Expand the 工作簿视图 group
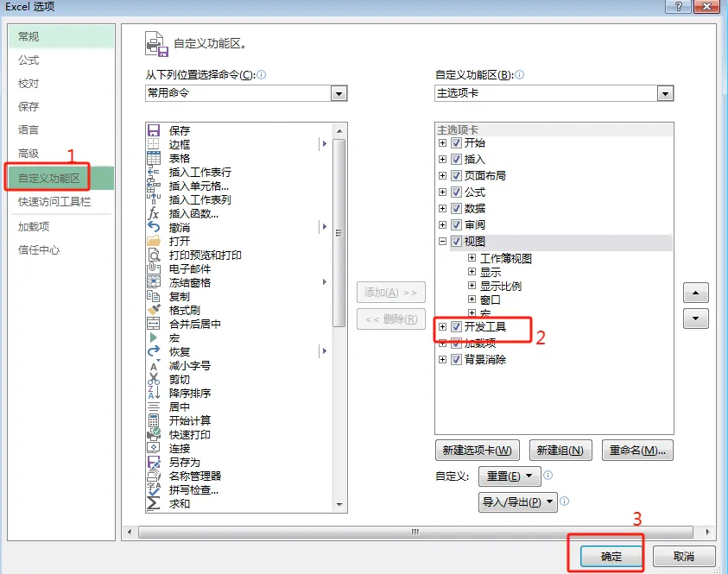The image size is (728, 574). tap(472, 257)
